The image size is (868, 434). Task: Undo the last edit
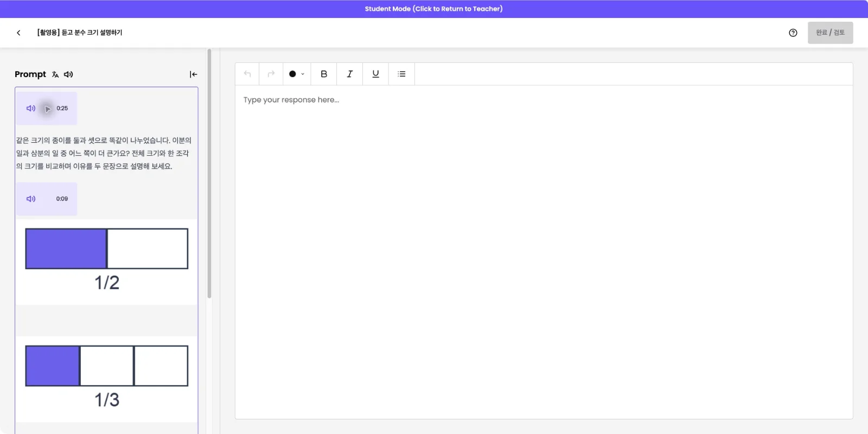click(247, 74)
